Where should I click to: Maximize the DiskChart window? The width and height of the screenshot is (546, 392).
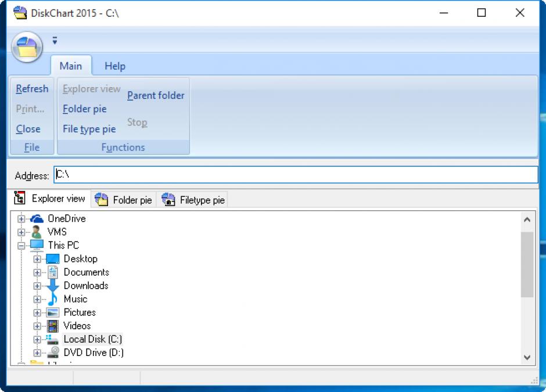(481, 13)
